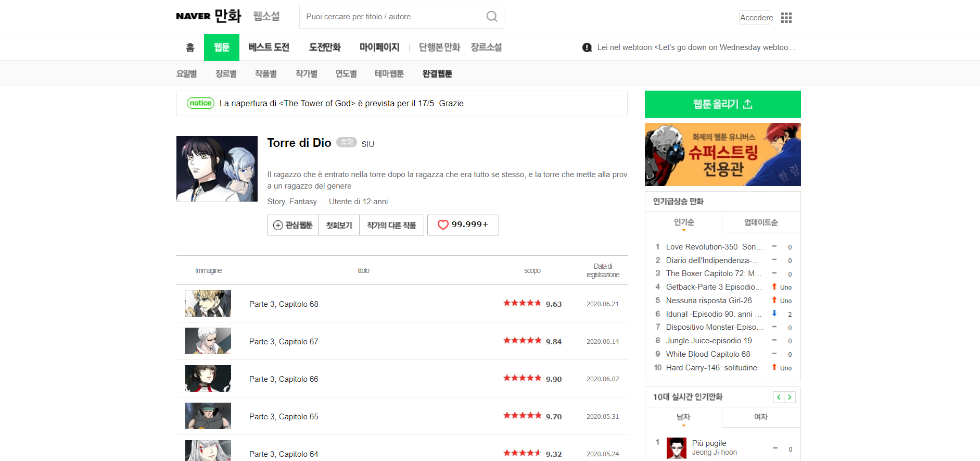Open 장르소설 menu item
The height and width of the screenshot is (461, 980).
point(486,47)
